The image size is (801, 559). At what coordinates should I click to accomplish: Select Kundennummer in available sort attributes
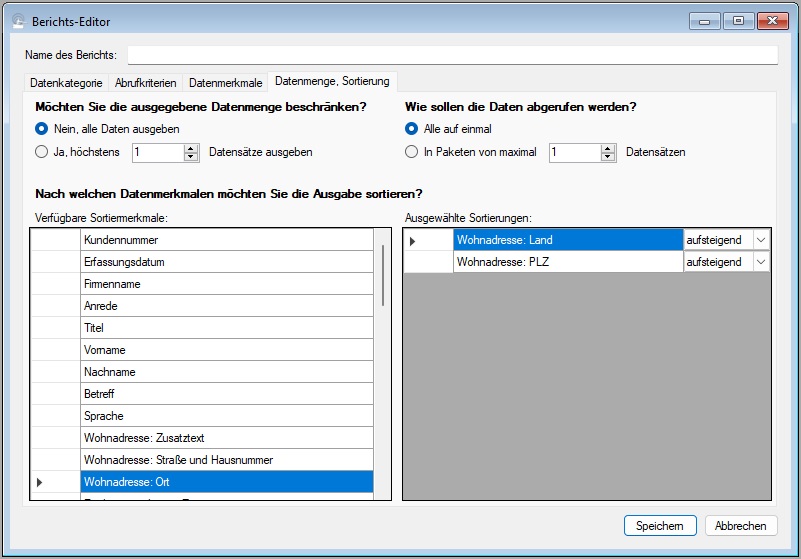pos(226,240)
